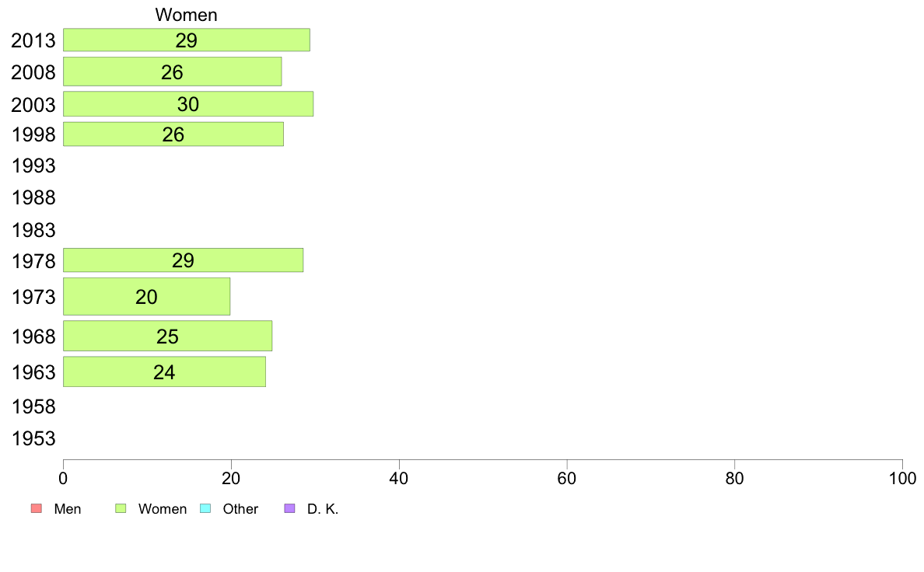This screenshot has width=924, height=572.
Task: Select the 2008 bar showing 26
Action: [x=172, y=71]
